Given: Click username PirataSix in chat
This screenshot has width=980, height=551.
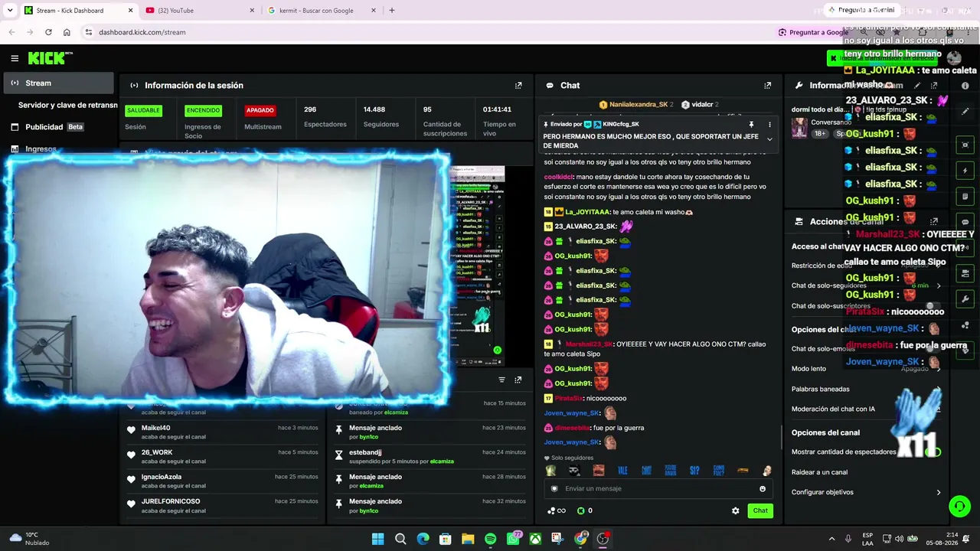Looking at the screenshot, I should (x=569, y=399).
